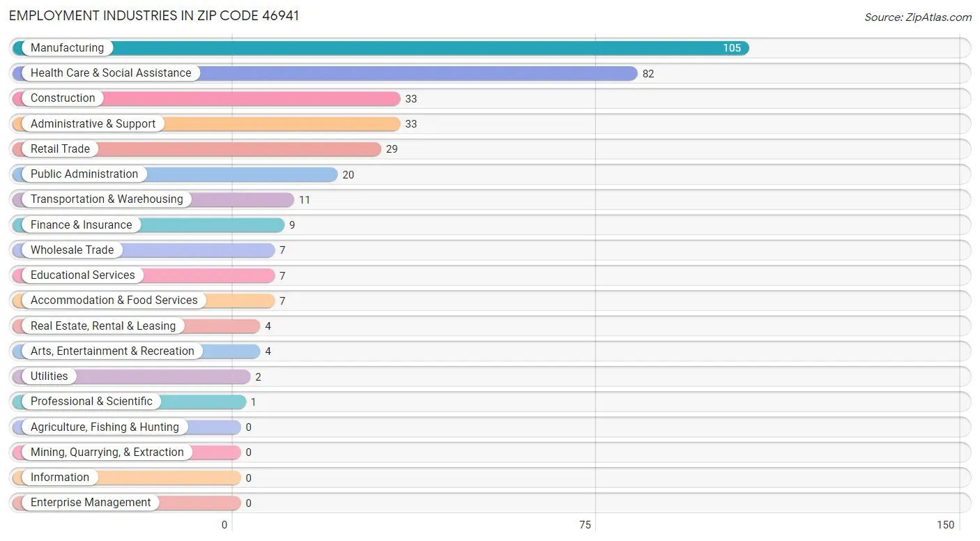
Task: Click the Transportation & Warehousing value 11
Action: click(x=305, y=200)
